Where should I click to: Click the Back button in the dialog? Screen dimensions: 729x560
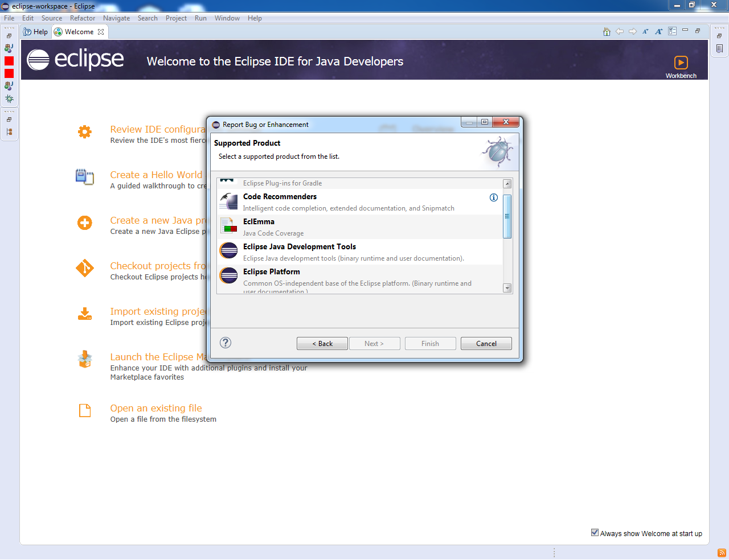322,344
